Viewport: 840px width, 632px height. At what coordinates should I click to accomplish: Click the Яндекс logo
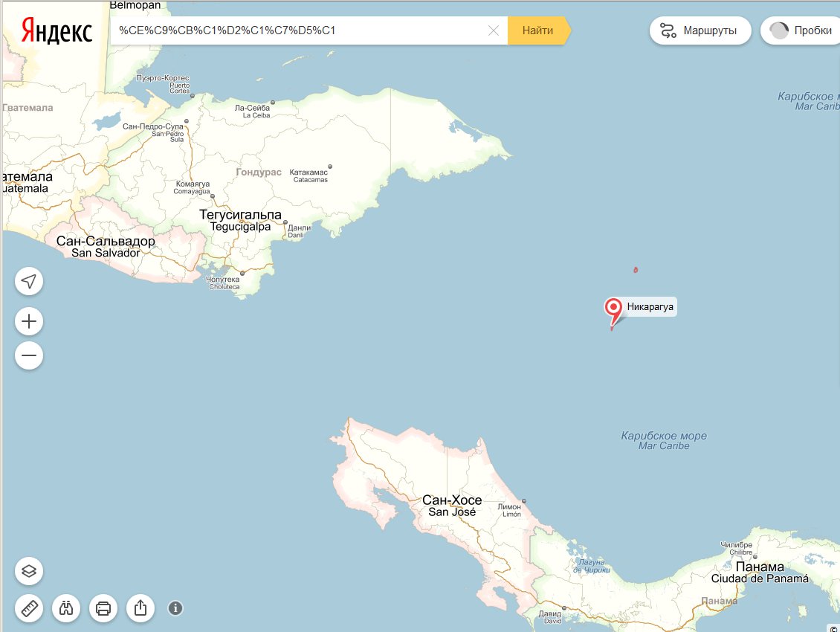56,31
